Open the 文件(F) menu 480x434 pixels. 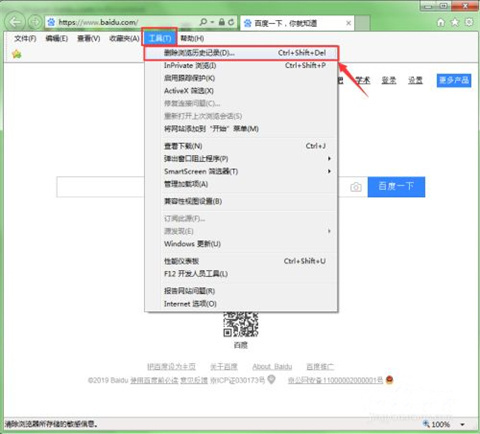(x=25, y=38)
